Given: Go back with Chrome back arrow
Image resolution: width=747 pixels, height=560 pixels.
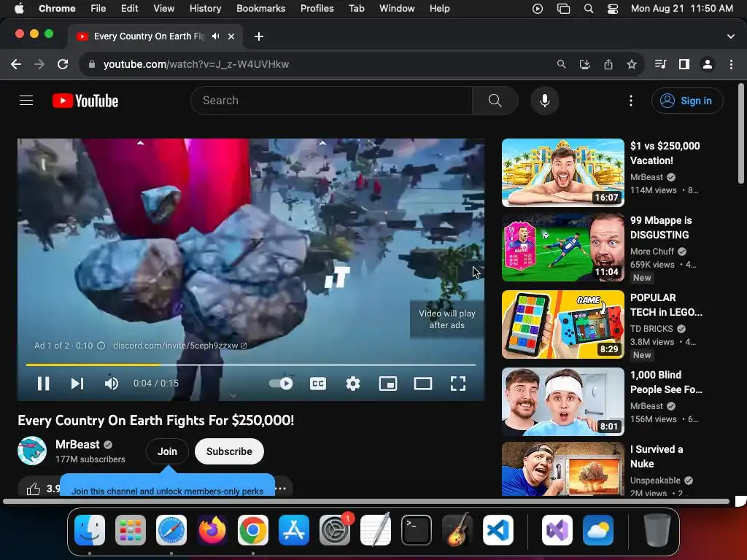Looking at the screenshot, I should pyautogui.click(x=16, y=64).
